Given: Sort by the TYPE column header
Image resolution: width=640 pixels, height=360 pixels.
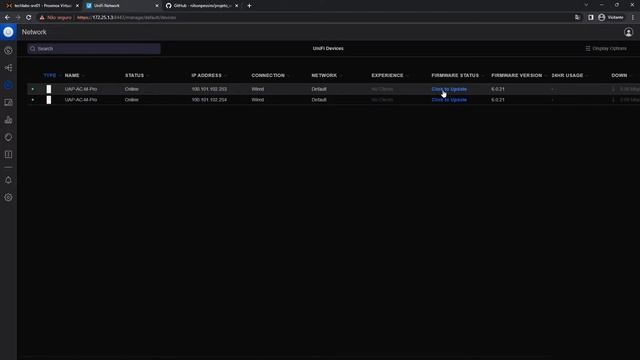Looking at the screenshot, I should click(x=50, y=76).
